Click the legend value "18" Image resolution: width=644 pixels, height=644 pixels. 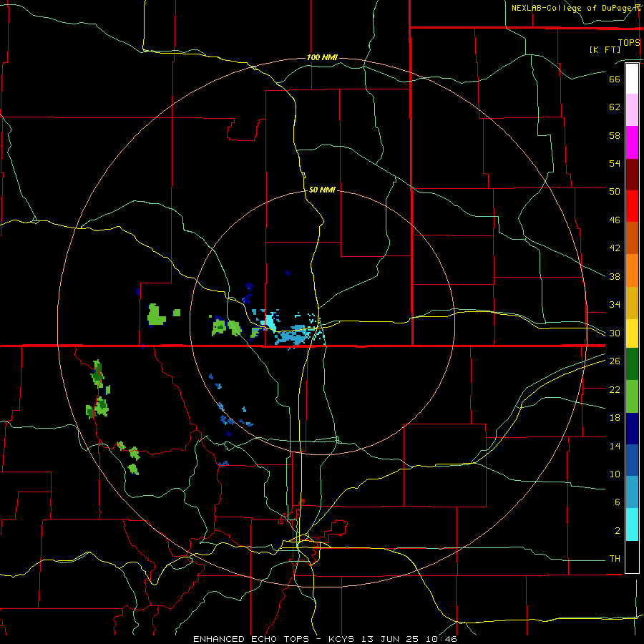pos(615,418)
